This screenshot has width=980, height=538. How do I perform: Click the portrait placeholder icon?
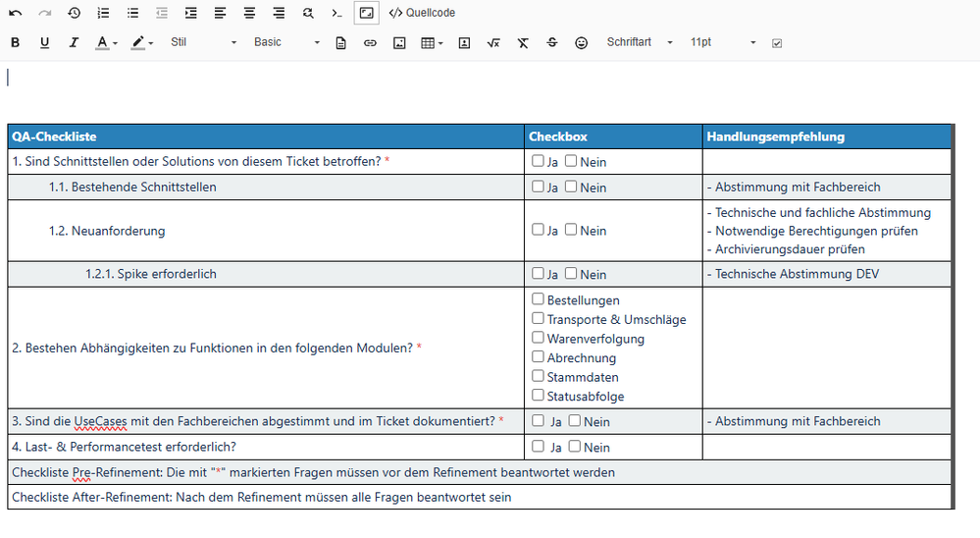click(x=464, y=42)
